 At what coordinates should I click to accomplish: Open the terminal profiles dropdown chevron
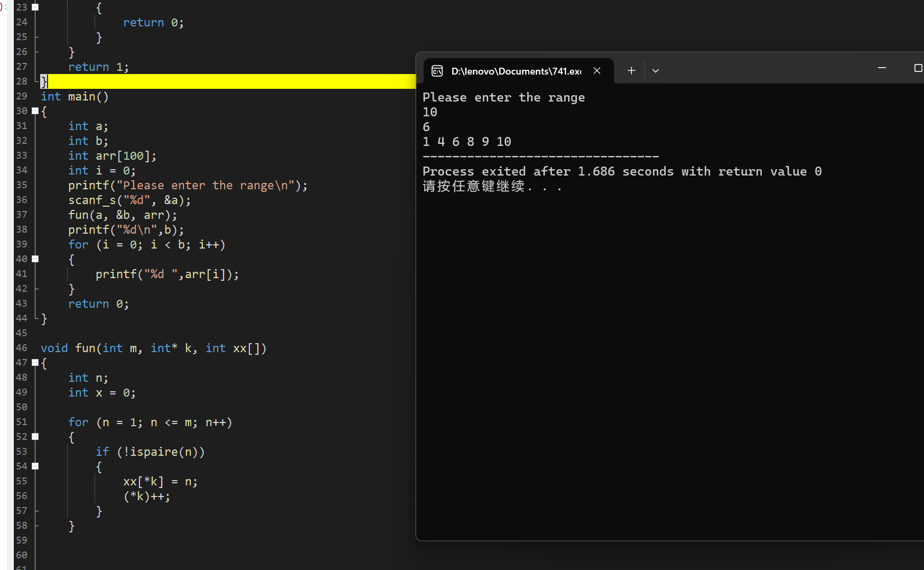tap(655, 71)
